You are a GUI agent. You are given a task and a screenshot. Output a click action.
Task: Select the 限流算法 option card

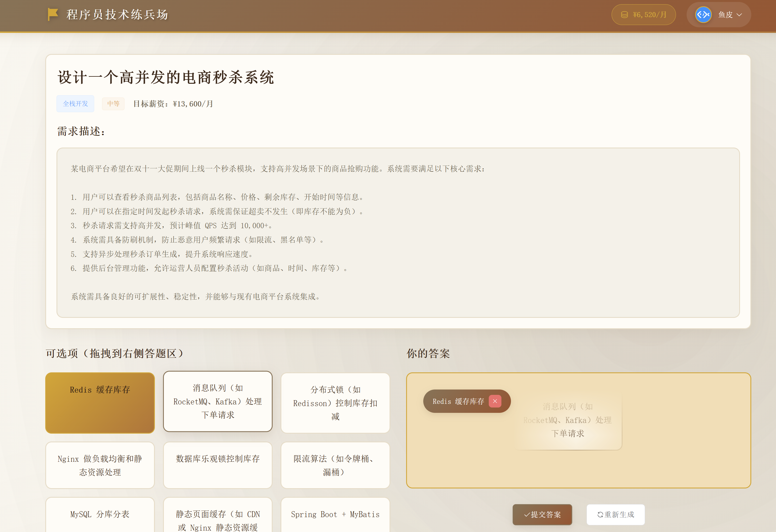coord(335,465)
